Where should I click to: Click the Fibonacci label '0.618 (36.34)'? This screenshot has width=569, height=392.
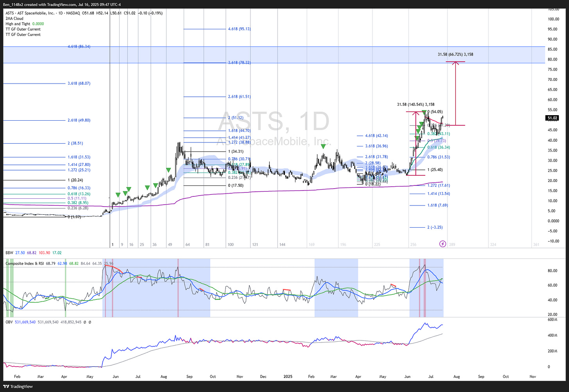click(438, 147)
